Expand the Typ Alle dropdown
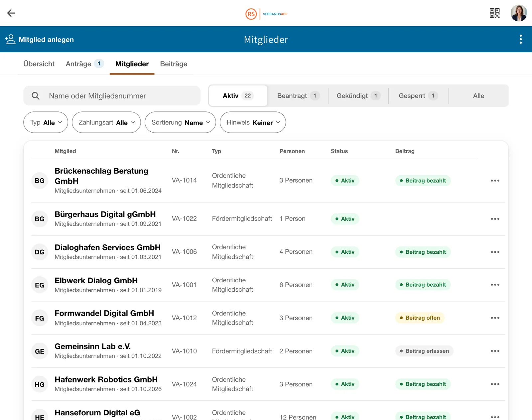The height and width of the screenshot is (420, 532). coord(46,122)
